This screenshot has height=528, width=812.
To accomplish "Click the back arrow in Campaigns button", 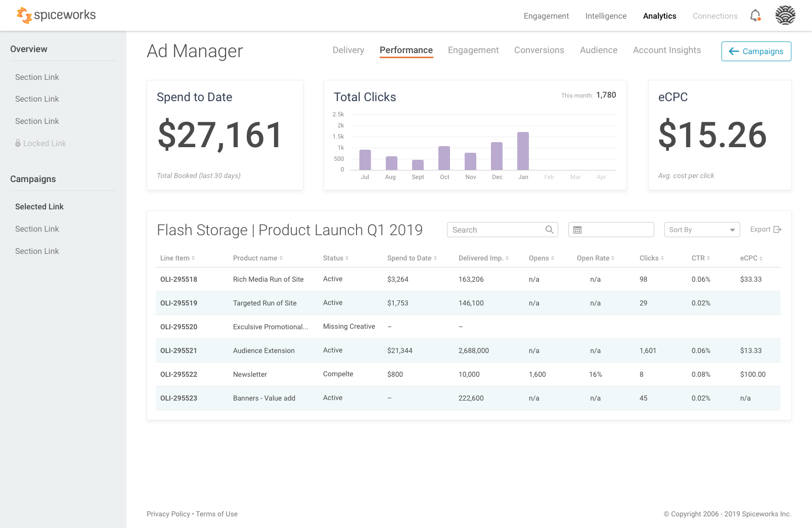I will (734, 51).
